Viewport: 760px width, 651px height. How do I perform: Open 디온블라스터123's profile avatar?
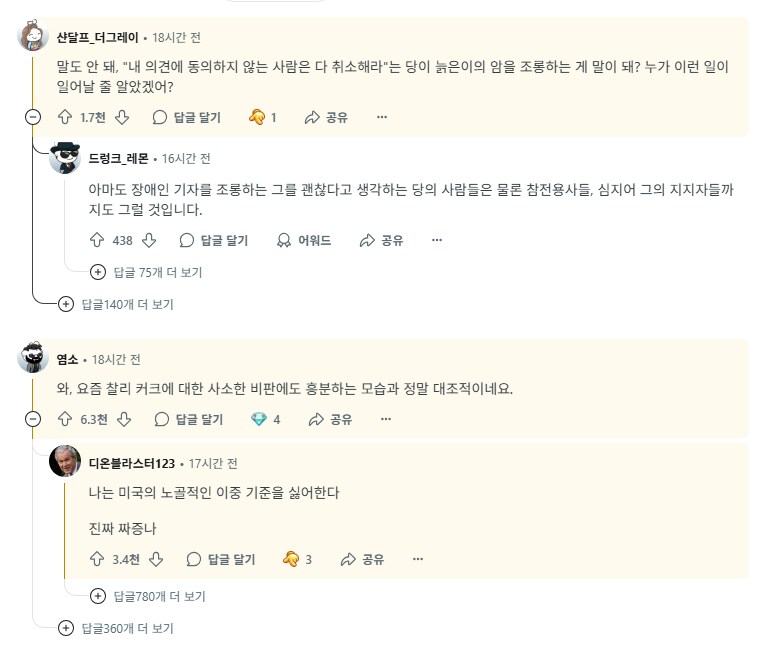[x=65, y=461]
